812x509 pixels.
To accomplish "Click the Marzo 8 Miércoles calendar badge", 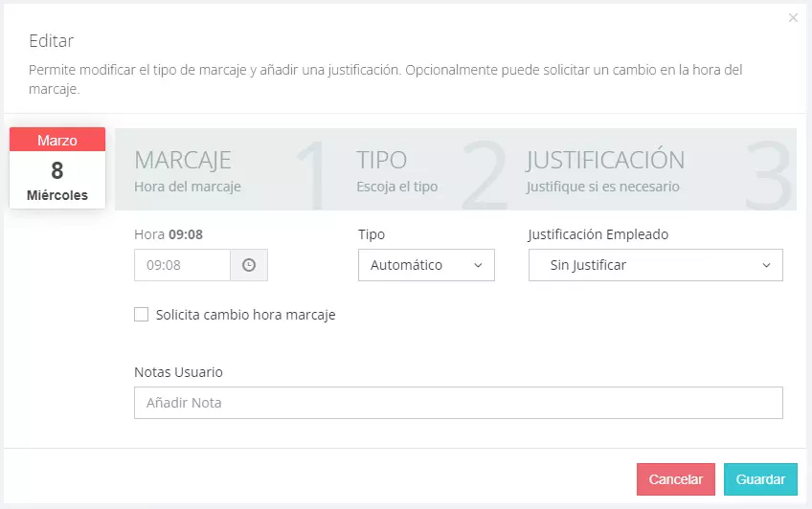I will (x=57, y=168).
